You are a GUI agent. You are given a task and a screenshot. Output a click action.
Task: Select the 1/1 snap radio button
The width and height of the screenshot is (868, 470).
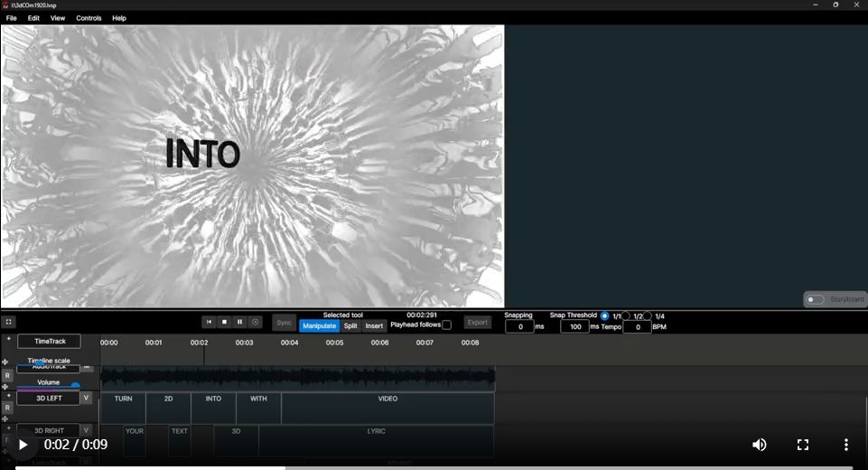(x=604, y=316)
